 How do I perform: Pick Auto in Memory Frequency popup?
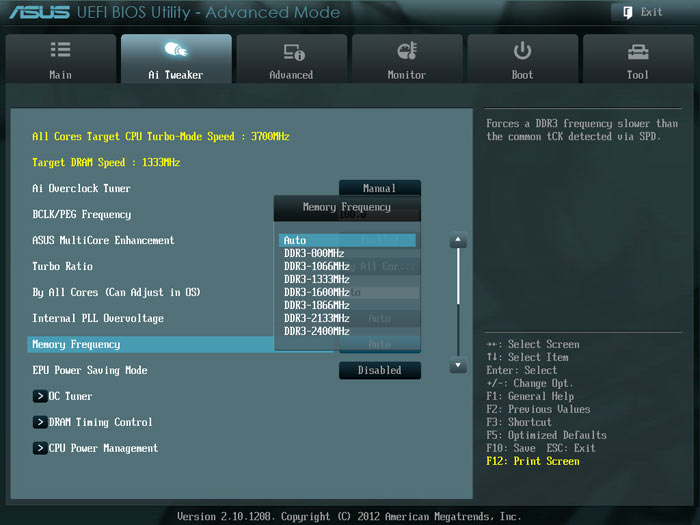click(346, 240)
